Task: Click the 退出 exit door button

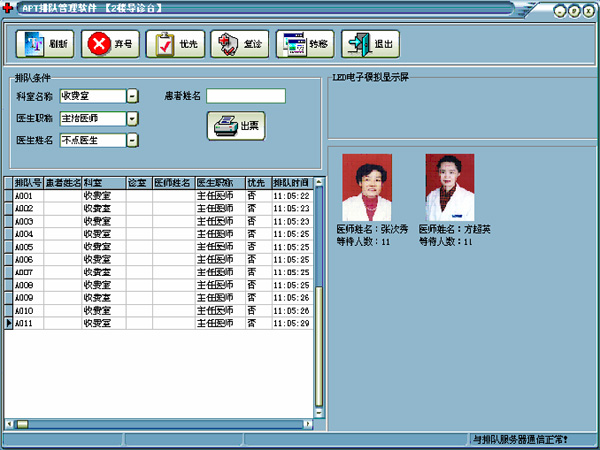Action: pos(369,44)
